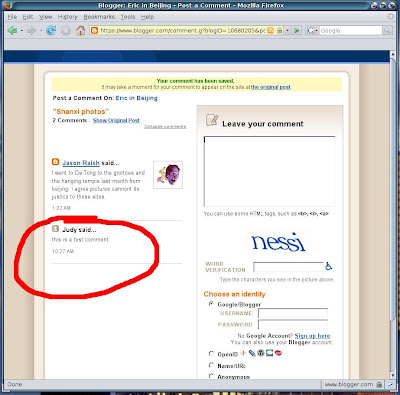The width and height of the screenshot is (400, 395).
Task: Click the icon at the status bar's far right
Action: tap(390, 384)
